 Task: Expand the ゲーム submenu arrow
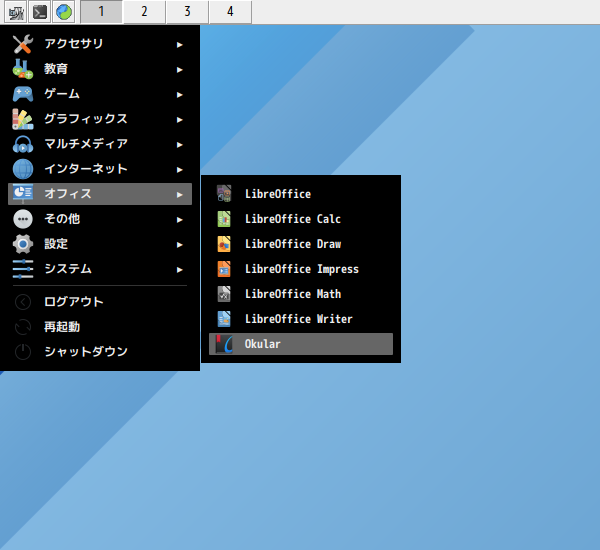point(179,95)
